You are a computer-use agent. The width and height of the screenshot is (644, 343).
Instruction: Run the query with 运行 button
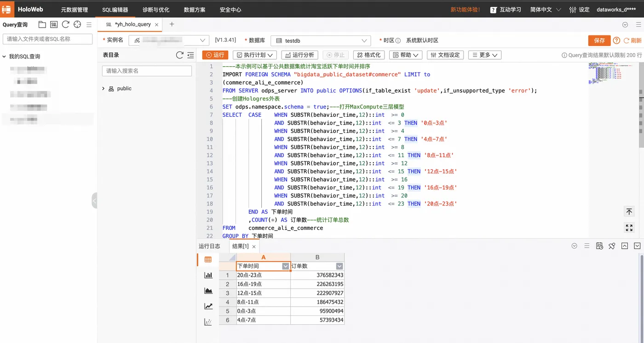pos(215,55)
